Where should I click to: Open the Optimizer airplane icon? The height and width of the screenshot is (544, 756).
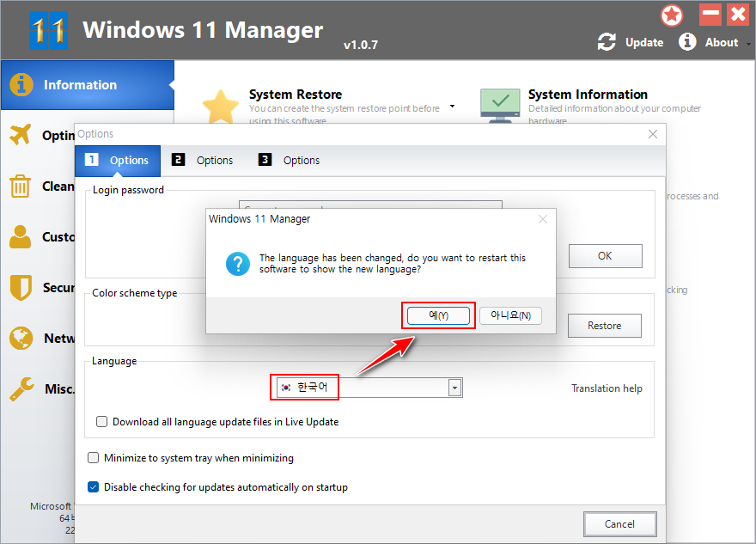click(21, 135)
